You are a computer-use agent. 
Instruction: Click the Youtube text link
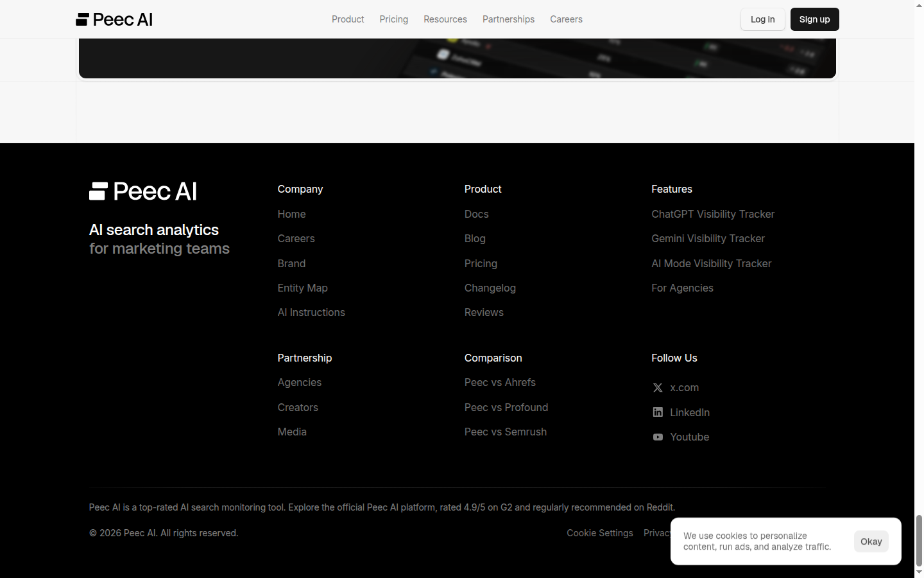pyautogui.click(x=690, y=437)
